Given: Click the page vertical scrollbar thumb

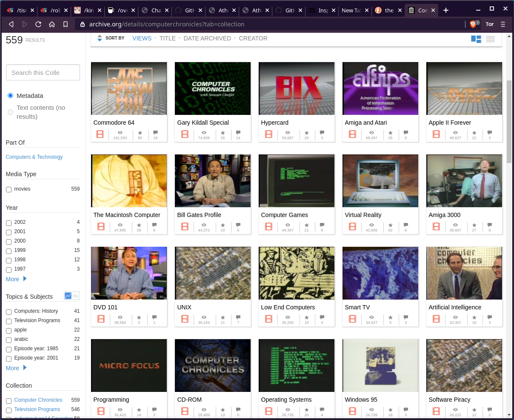Looking at the screenshot, I should tap(509, 121).
